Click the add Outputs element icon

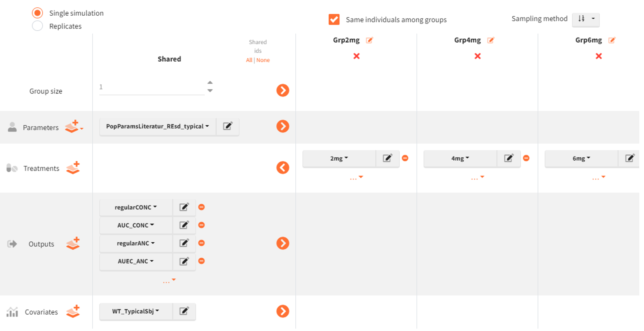click(x=73, y=243)
